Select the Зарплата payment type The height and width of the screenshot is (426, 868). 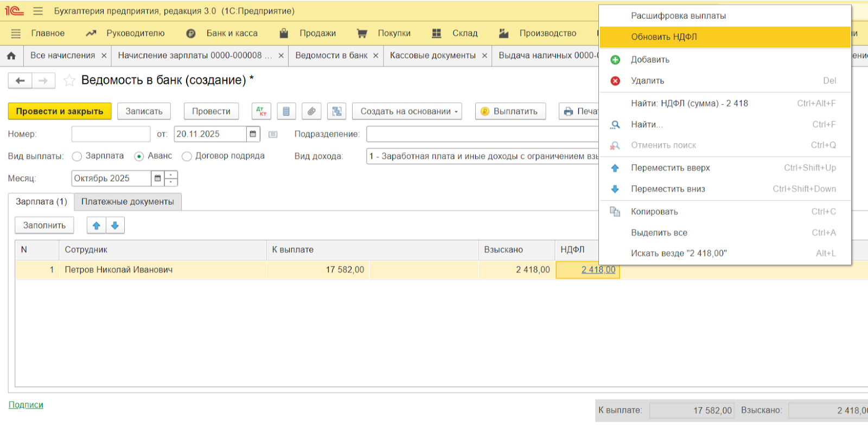tap(77, 156)
